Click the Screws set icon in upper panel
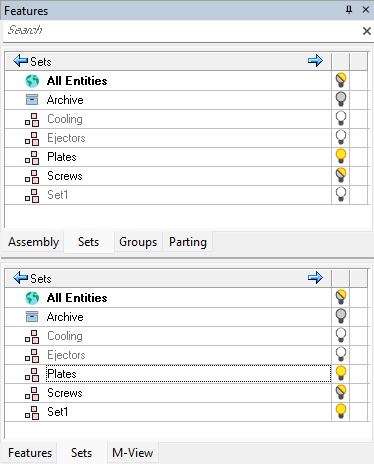The image size is (374, 464). click(x=32, y=177)
